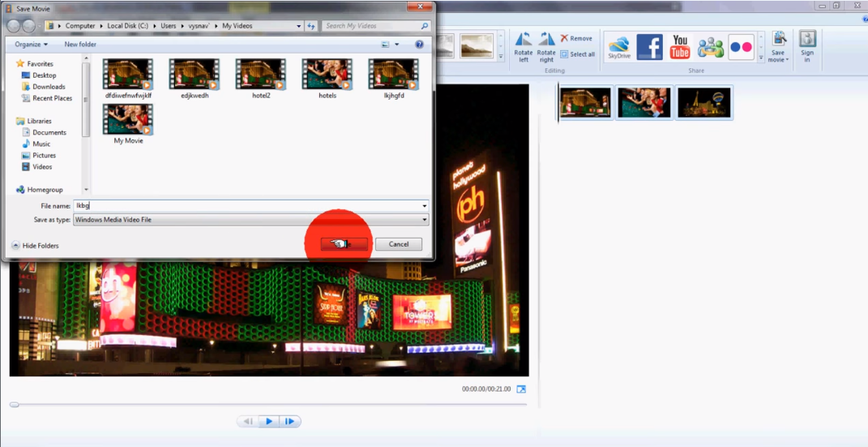Click Save button in Save Movie dialog
The height and width of the screenshot is (447, 868).
coord(344,244)
